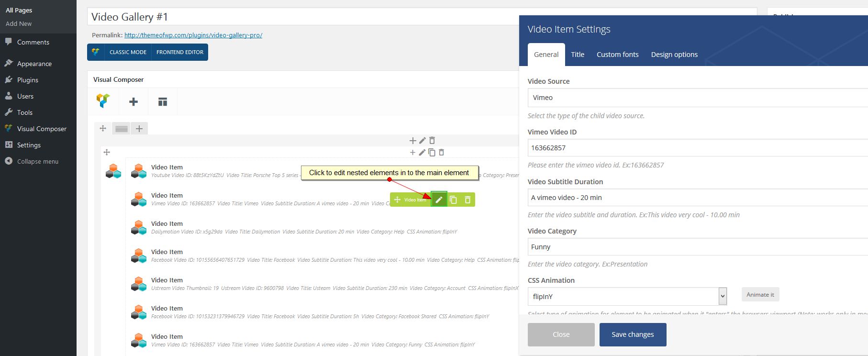Clone gallery using copy icon in second control row
The width and height of the screenshot is (868, 356).
tap(432, 153)
